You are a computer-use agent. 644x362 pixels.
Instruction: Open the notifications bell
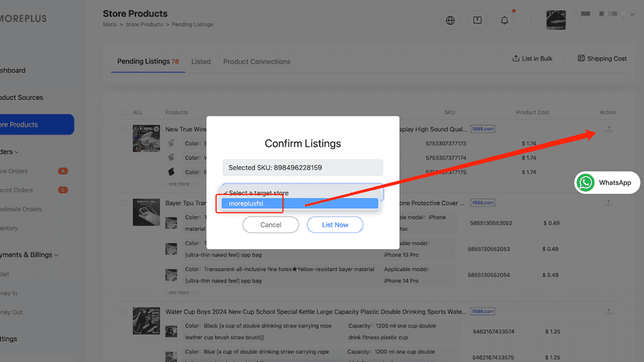pos(504,20)
